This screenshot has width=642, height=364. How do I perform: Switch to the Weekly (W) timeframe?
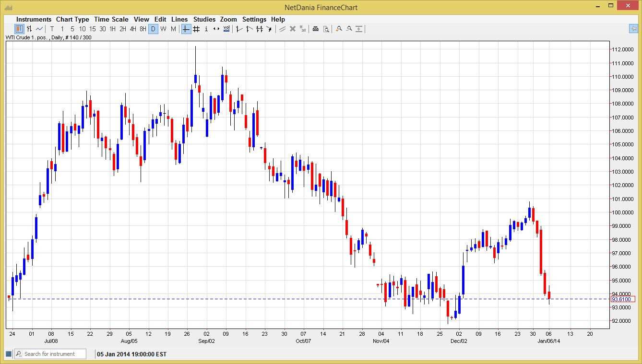163,29
